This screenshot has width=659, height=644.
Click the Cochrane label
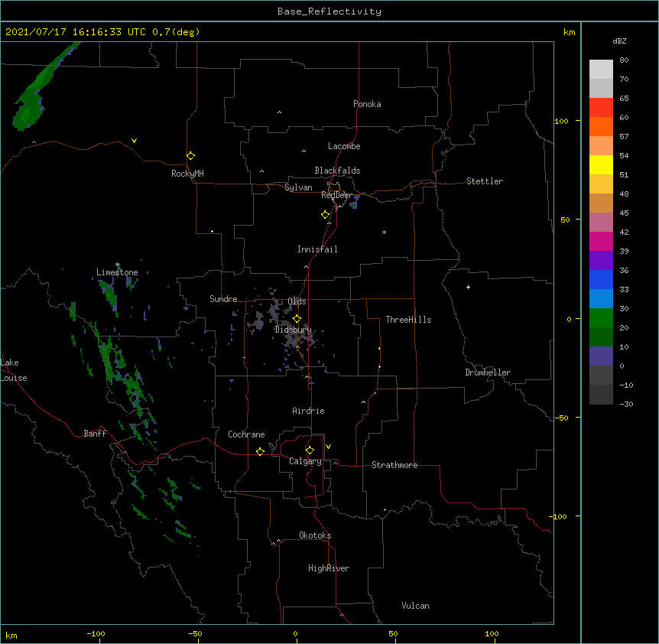246,434
